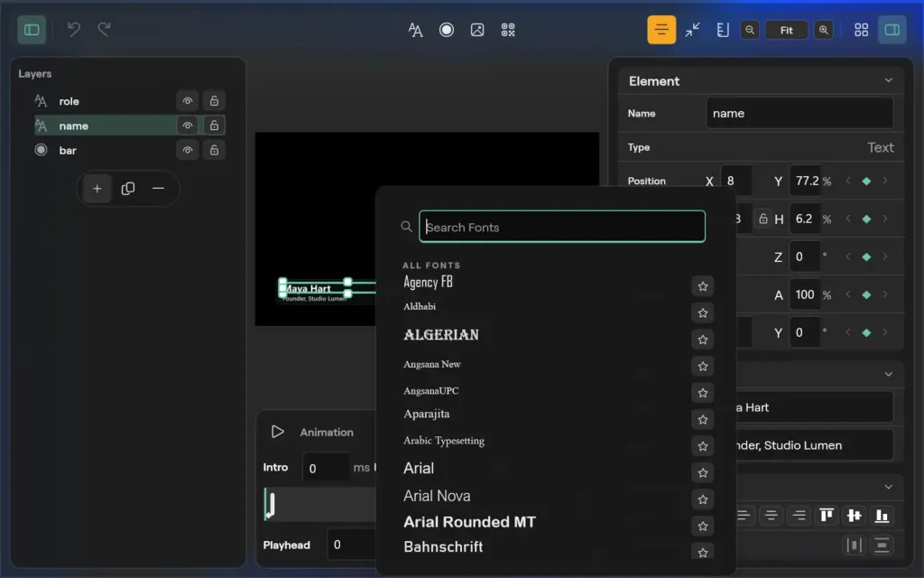The height and width of the screenshot is (578, 924).
Task: Star the Angsana New font
Action: [702, 367]
